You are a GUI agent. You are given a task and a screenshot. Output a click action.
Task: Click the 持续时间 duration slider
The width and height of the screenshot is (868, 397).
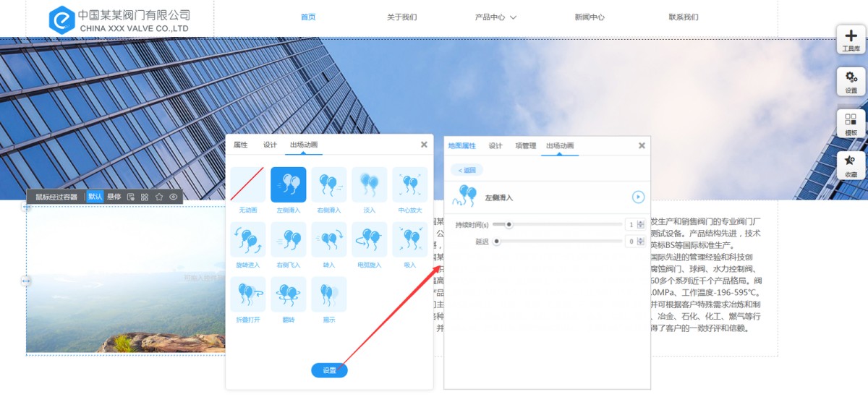pyautogui.click(x=557, y=224)
